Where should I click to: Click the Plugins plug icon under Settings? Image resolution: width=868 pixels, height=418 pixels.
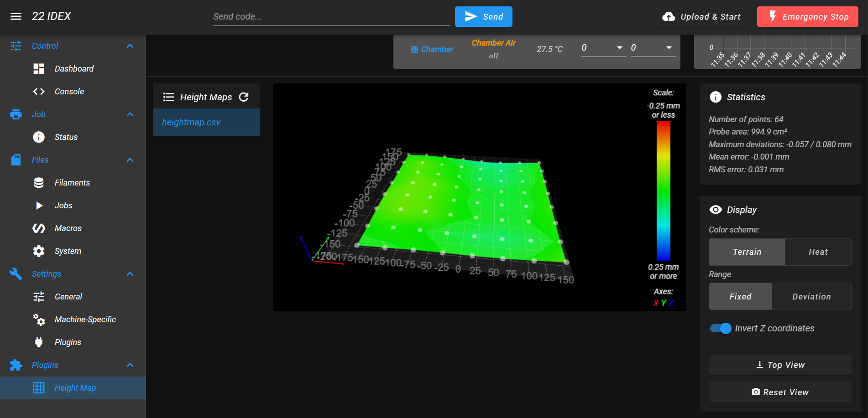pos(39,342)
